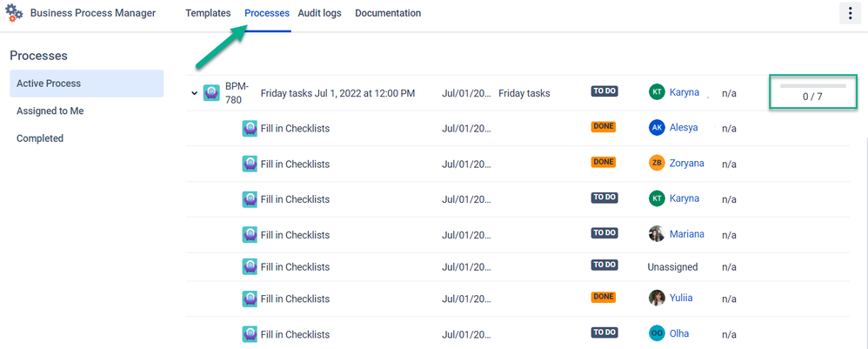Open assignee Mariana's profile link
This screenshot has height=349, width=868.
click(x=686, y=234)
